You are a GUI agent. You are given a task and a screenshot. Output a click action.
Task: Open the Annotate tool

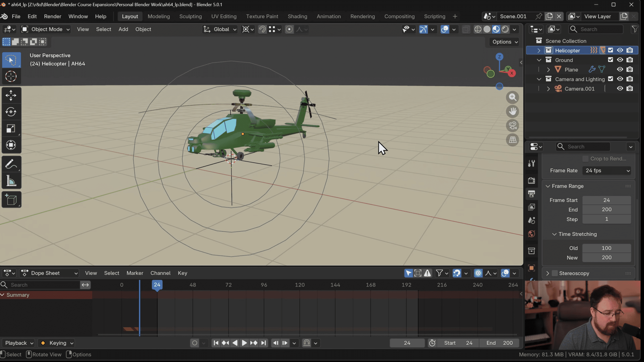[11, 164]
